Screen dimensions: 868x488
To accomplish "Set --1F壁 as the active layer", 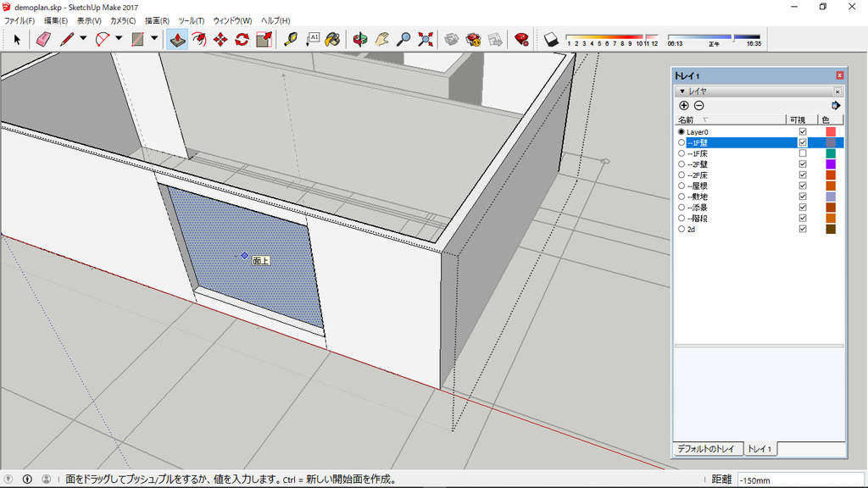I will pyautogui.click(x=682, y=142).
